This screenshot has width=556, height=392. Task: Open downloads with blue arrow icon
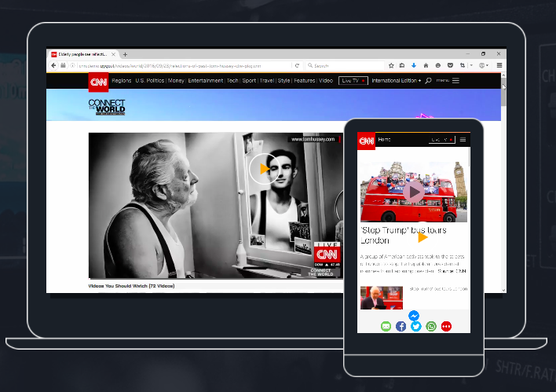414,66
